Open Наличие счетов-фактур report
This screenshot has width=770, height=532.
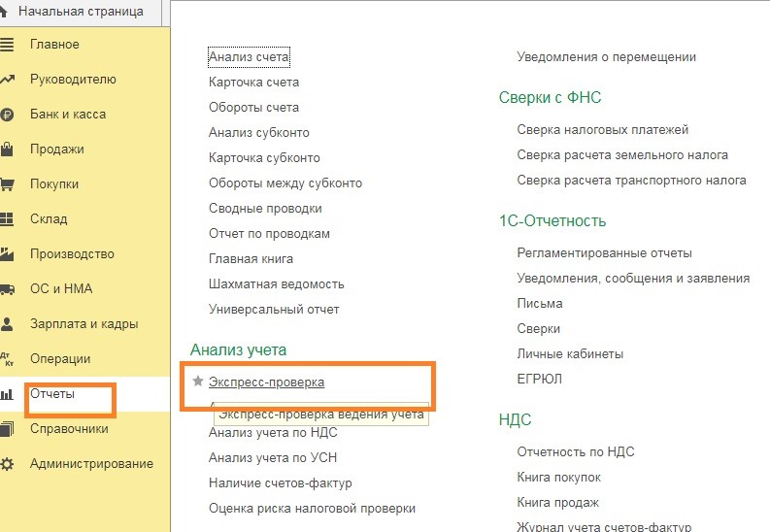[281, 483]
